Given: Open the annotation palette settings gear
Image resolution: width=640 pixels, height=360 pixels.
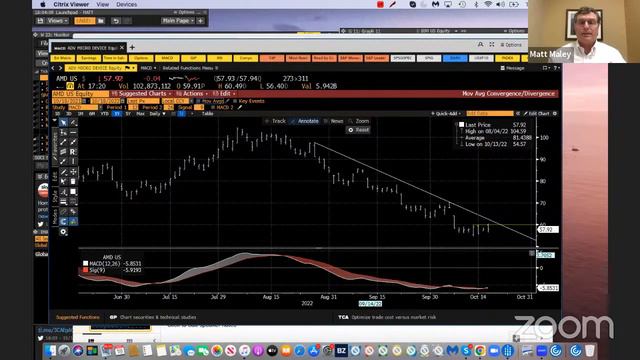Looking at the screenshot, I should point(63,232).
